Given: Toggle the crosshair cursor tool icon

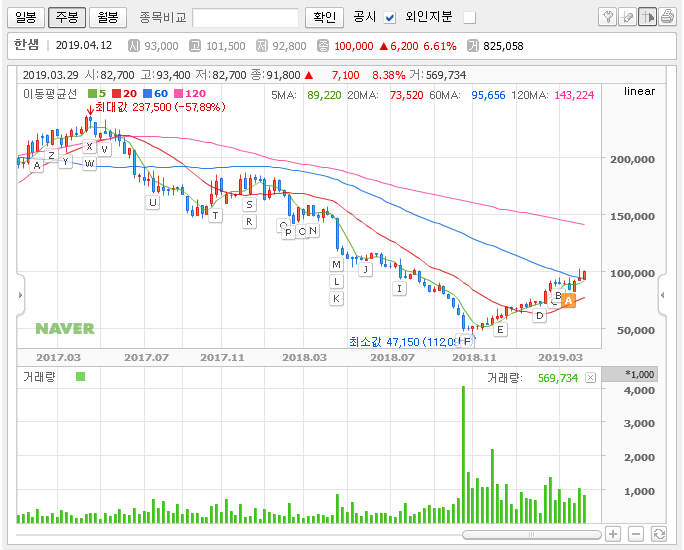Looking at the screenshot, I should [647, 17].
